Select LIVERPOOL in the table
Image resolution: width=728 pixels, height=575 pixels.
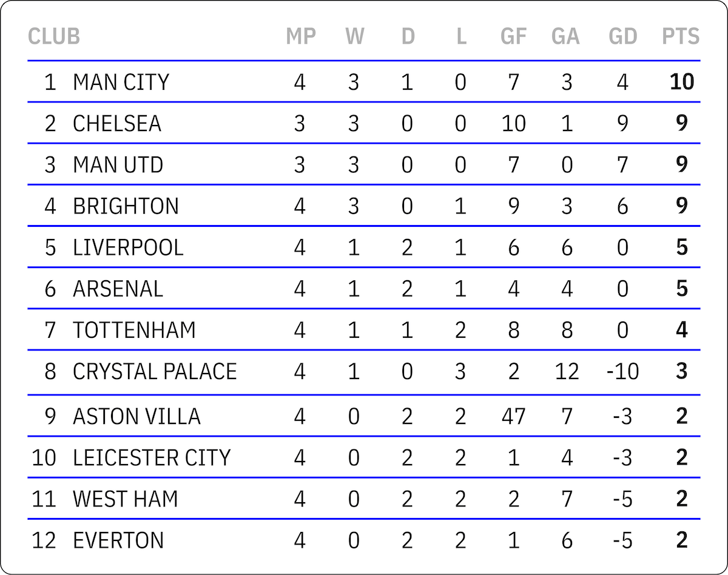tap(128, 247)
